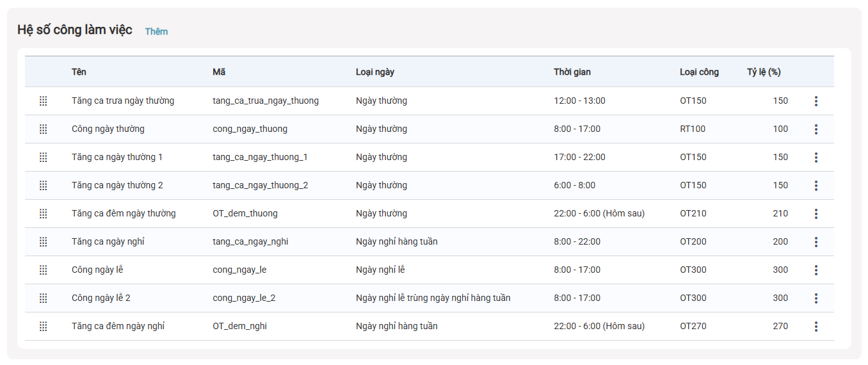
Task: Click drag handle for Tăng ca đêm ngày thường
Action: coord(44,213)
